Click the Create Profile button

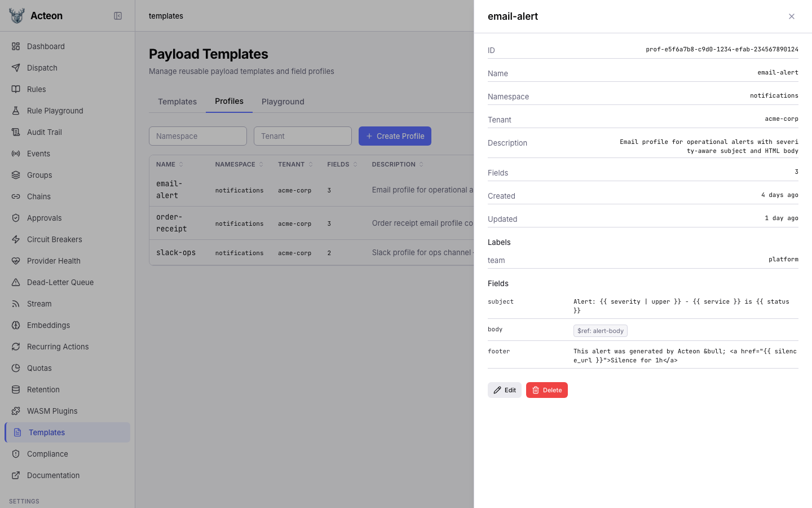tap(395, 136)
